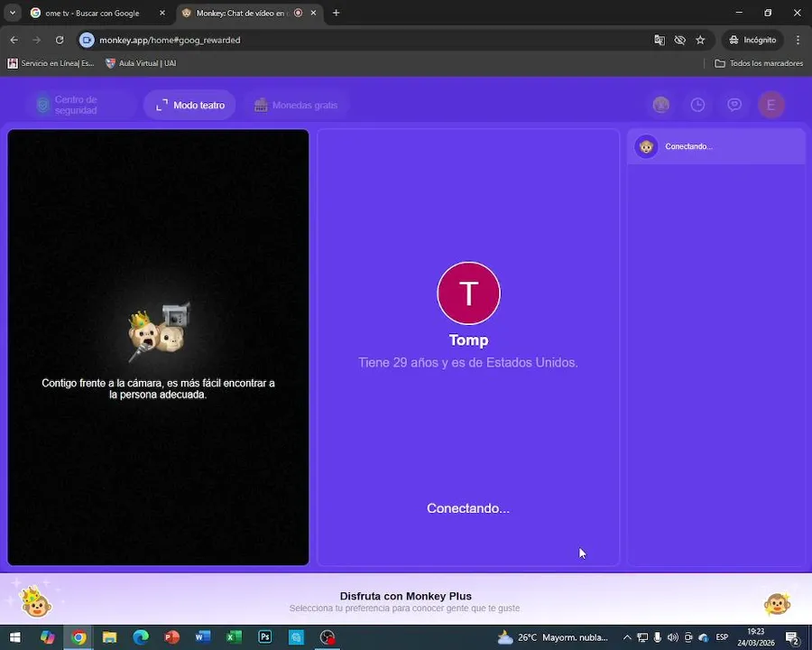Click the Meet Now camera tray icon
The width and height of the screenshot is (812, 650).
coord(687,637)
